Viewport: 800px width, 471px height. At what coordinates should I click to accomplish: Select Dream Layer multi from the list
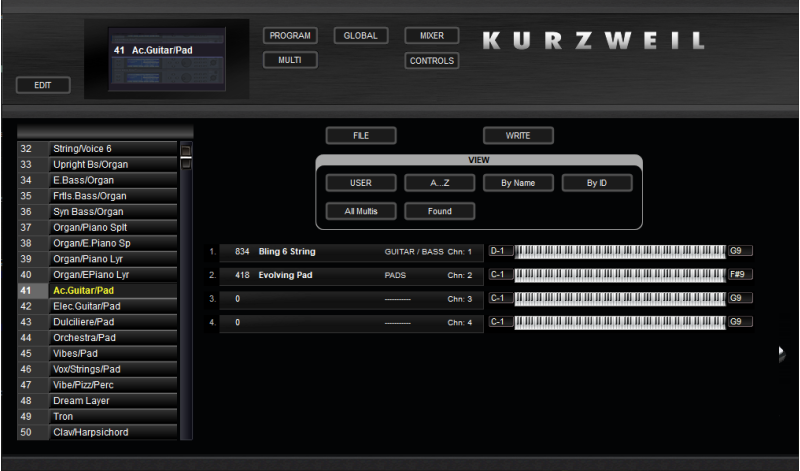pos(113,401)
